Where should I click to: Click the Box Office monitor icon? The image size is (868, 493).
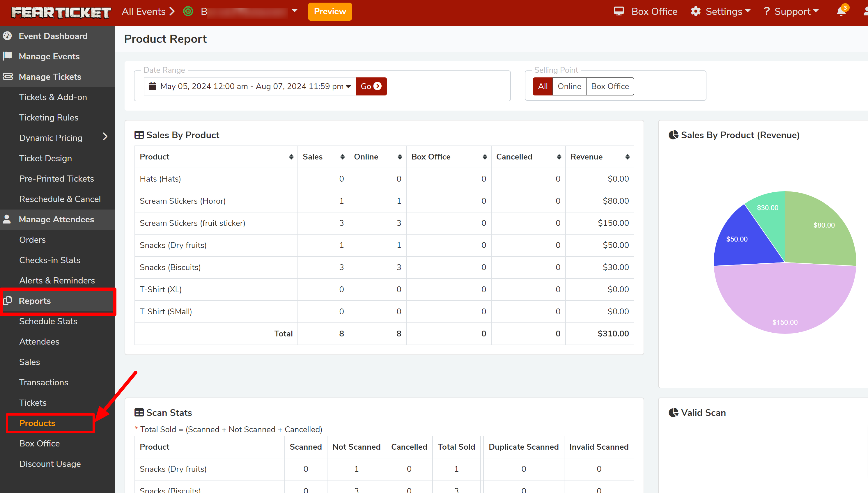(619, 11)
